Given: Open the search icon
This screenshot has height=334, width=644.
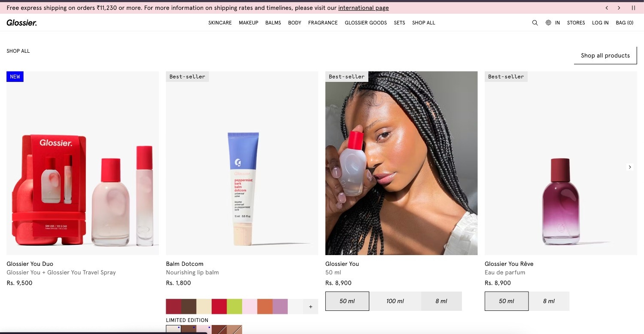Looking at the screenshot, I should click(x=535, y=22).
